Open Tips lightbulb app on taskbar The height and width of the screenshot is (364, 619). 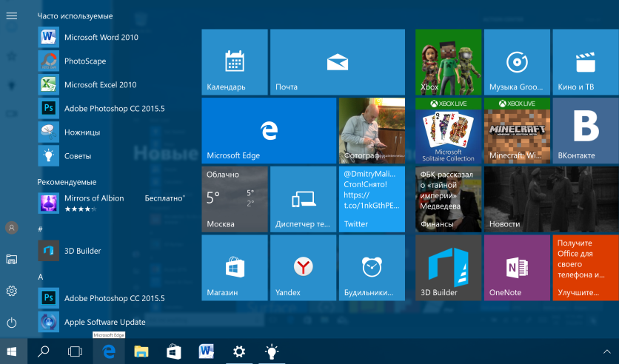pos(272,351)
